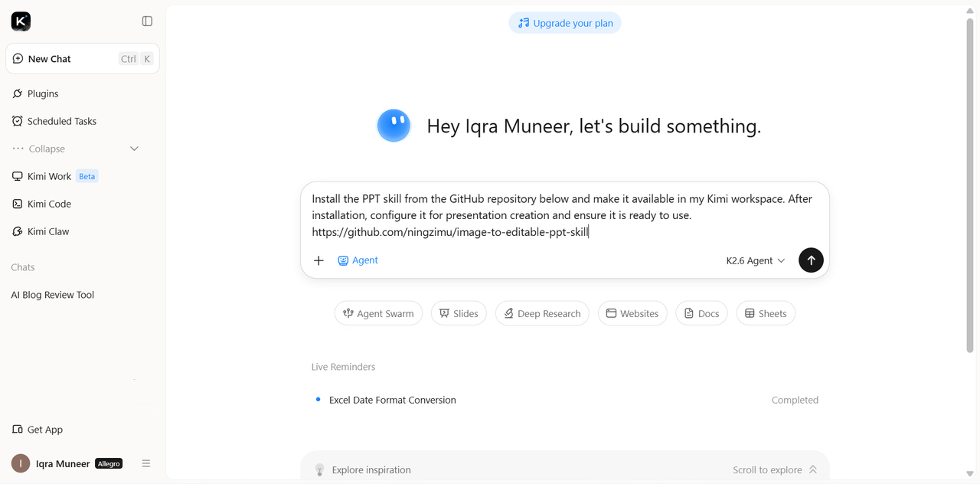Collapse the sidebar section chevron
The width and height of the screenshot is (980, 484).
coord(134,149)
